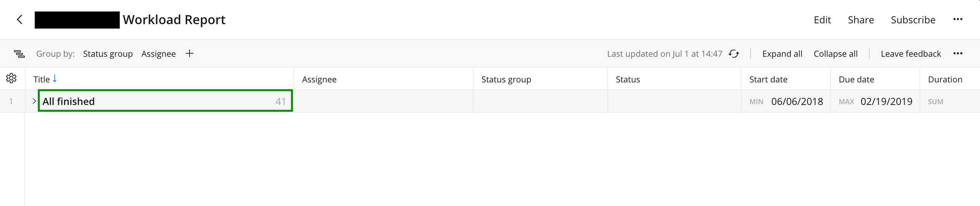Sort by Due date column header
Viewport: 980px width, 206px height.
pyautogui.click(x=856, y=79)
